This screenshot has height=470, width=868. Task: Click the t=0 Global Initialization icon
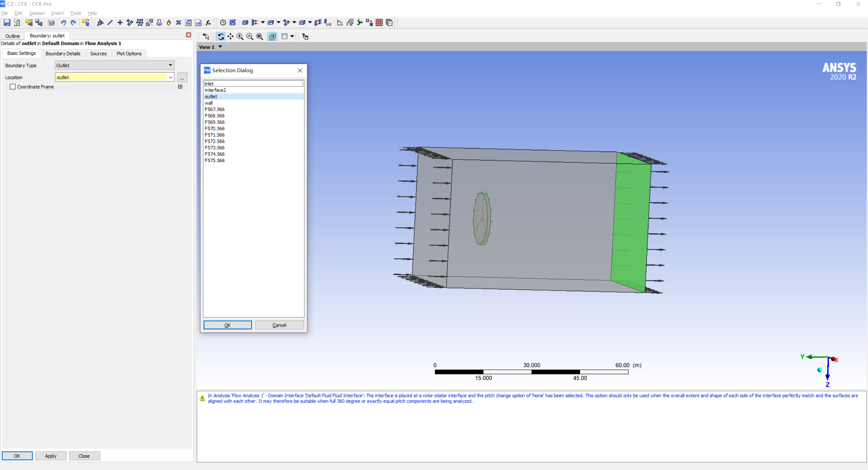328,22
